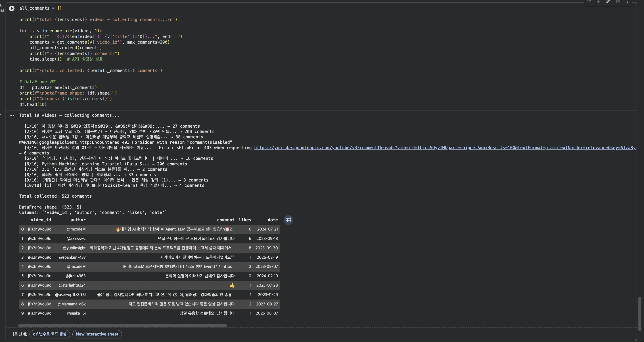Click the pencil edit icon in the cell toolbar
644x342 pixels.
click(x=608, y=2)
